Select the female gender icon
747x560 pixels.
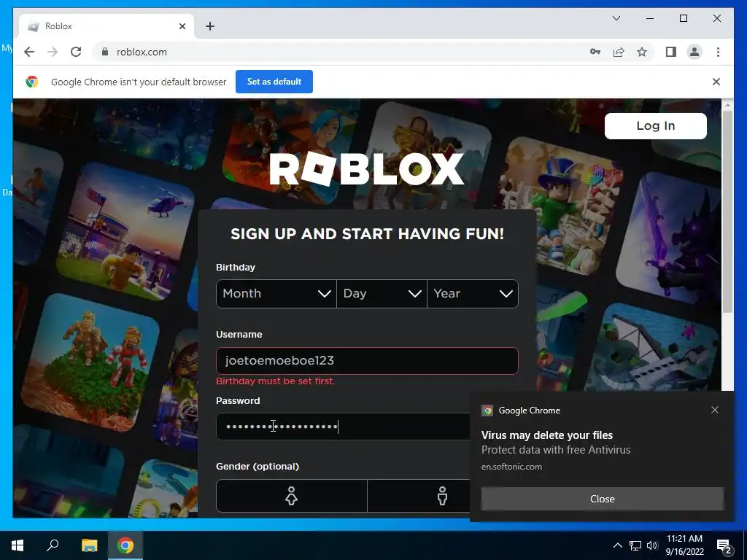[x=291, y=496]
